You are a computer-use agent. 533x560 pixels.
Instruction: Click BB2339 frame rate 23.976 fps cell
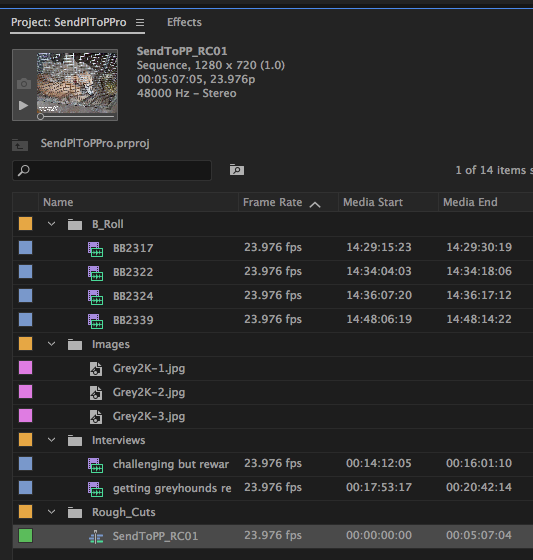coord(273,319)
